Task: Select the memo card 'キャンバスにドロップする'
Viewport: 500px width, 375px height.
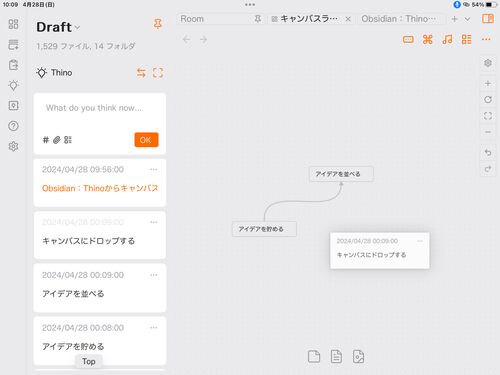Action: [100, 235]
